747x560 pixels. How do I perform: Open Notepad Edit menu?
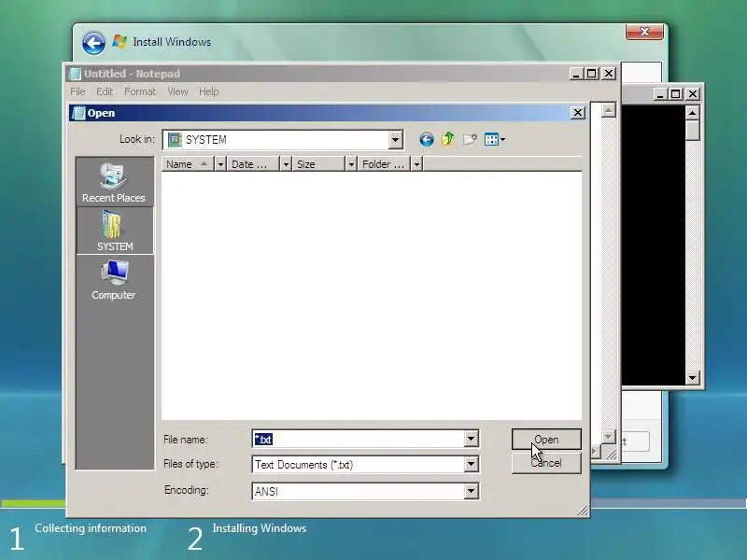click(105, 91)
